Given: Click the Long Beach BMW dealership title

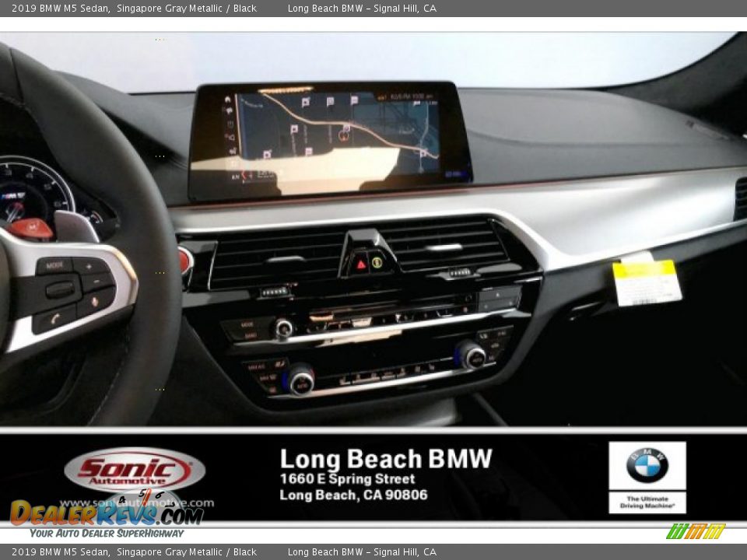Looking at the screenshot, I should [x=386, y=459].
